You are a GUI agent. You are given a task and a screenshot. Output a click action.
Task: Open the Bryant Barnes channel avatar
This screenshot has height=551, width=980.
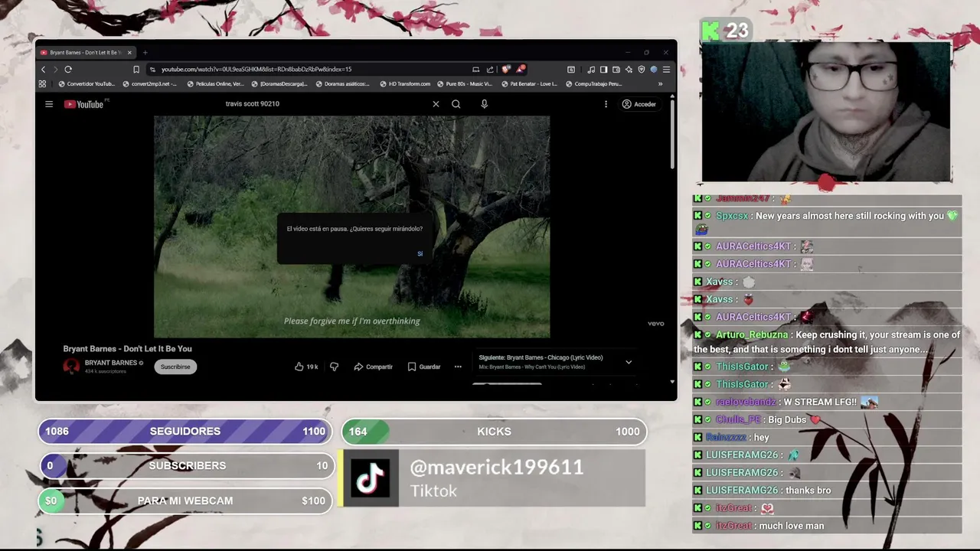[x=71, y=366]
